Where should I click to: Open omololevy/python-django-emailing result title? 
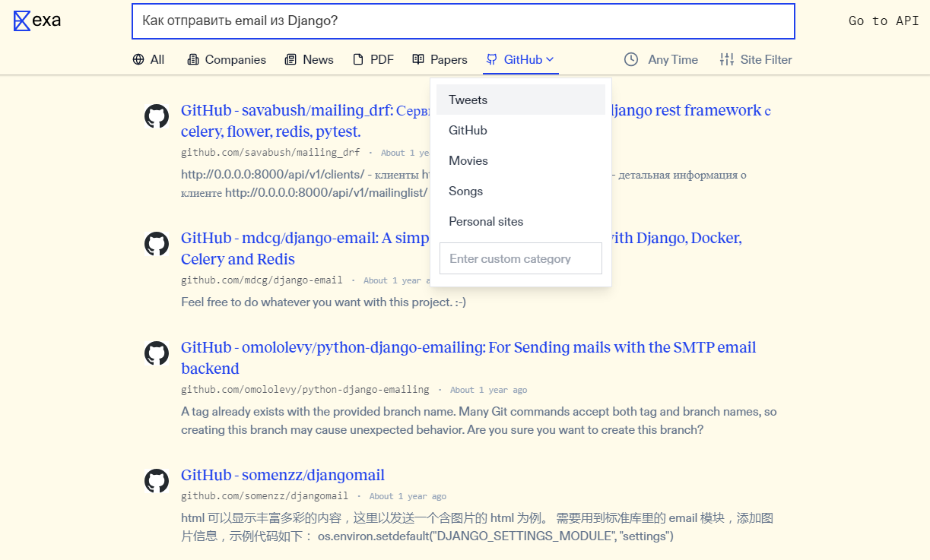coord(468,358)
